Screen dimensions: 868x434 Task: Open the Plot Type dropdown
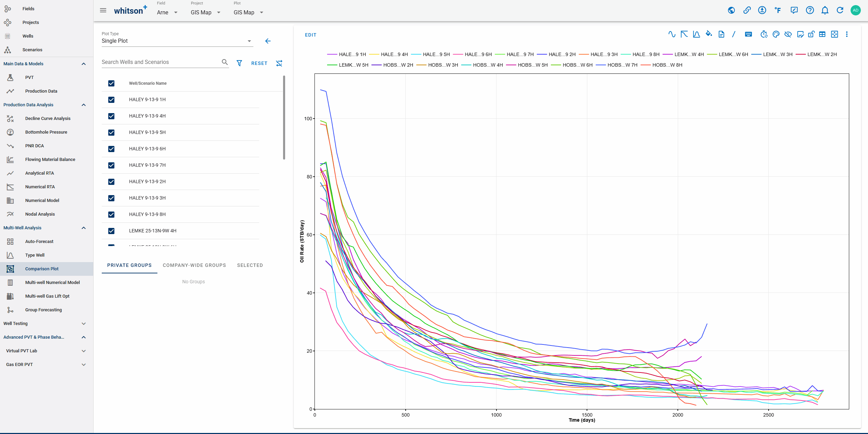coord(177,41)
